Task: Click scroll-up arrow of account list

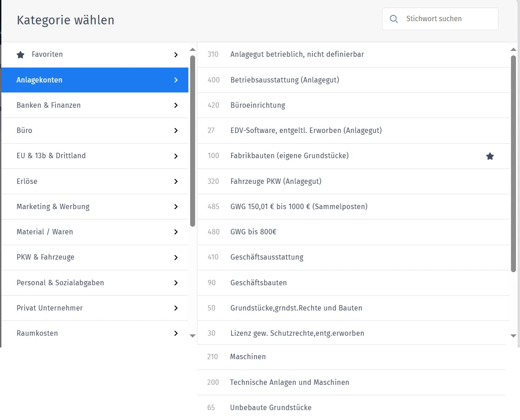Action: [513, 49]
